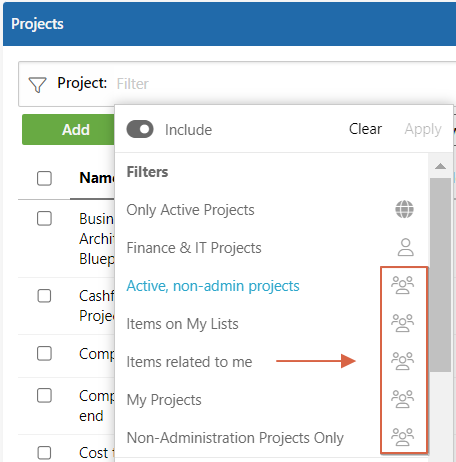Toggle the Include switch

tap(140, 129)
